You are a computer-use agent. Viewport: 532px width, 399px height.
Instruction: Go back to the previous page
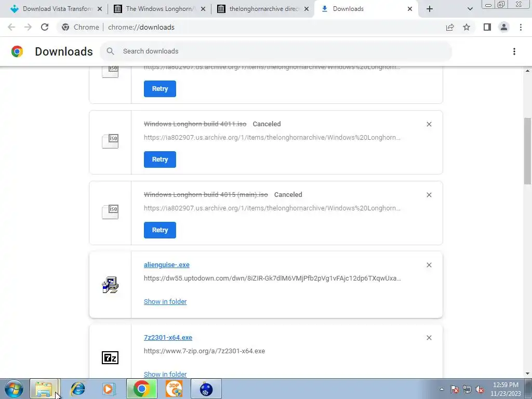pos(11,27)
